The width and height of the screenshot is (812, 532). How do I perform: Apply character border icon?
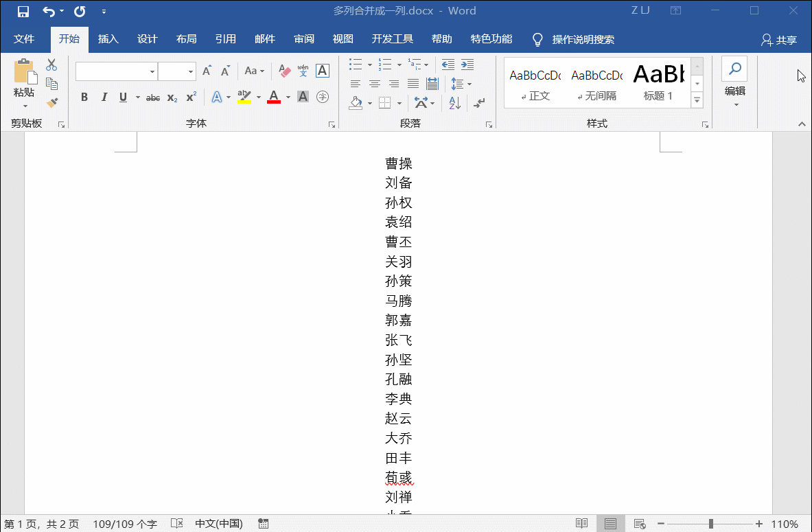(322, 71)
